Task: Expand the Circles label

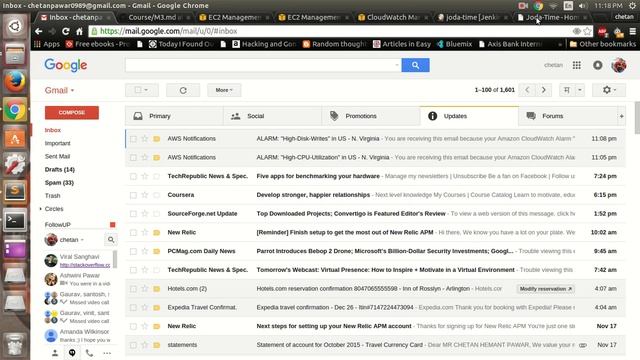Action: click(41, 209)
